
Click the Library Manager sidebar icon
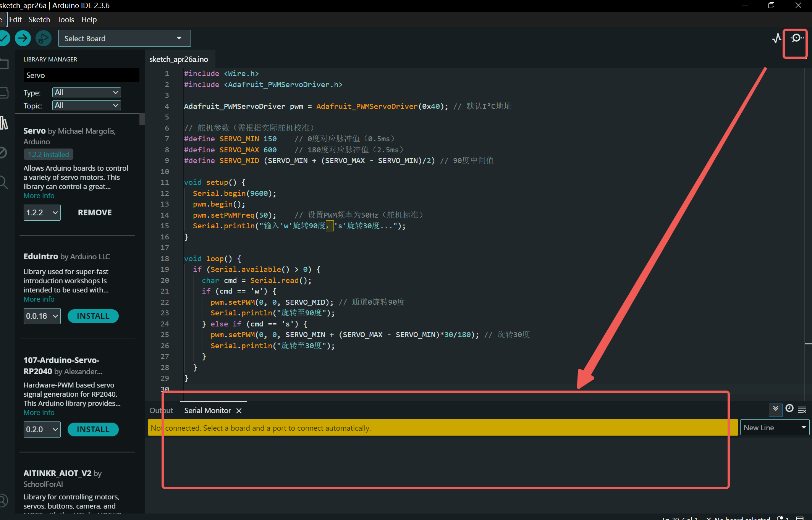click(4, 123)
